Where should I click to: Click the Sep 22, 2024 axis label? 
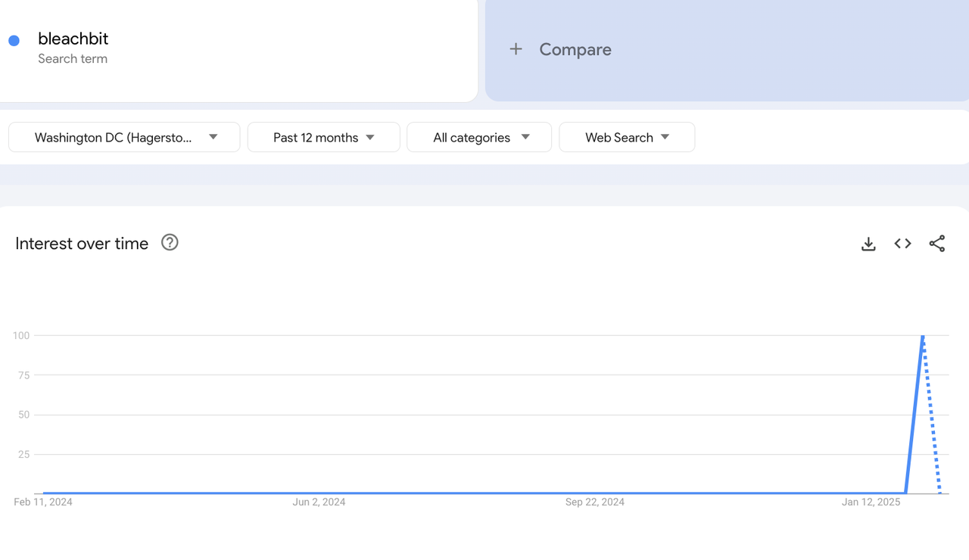click(595, 502)
